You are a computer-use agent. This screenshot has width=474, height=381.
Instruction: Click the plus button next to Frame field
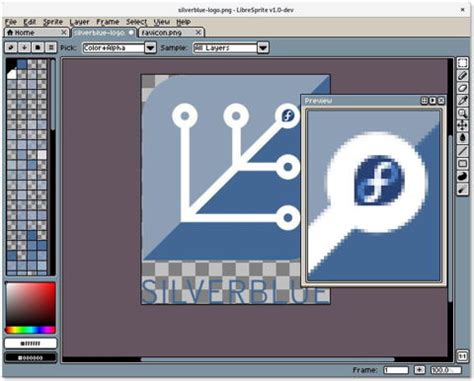pyautogui.click(x=419, y=370)
